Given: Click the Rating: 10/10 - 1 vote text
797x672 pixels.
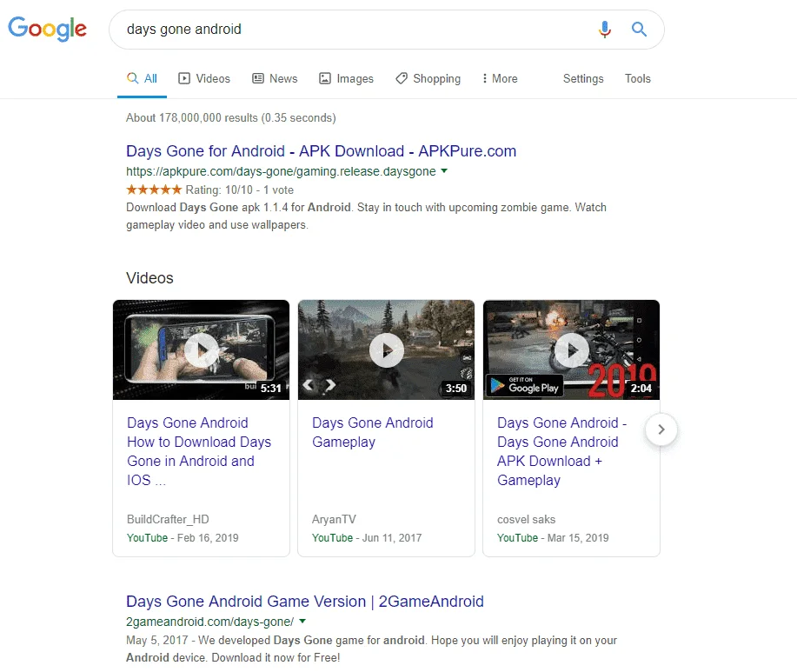Looking at the screenshot, I should coord(239,190).
